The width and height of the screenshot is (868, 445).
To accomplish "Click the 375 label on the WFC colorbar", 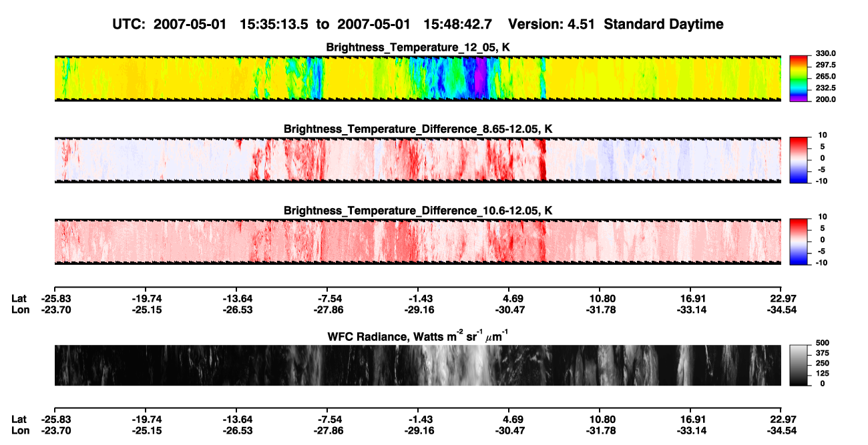I will pyautogui.click(x=822, y=352).
